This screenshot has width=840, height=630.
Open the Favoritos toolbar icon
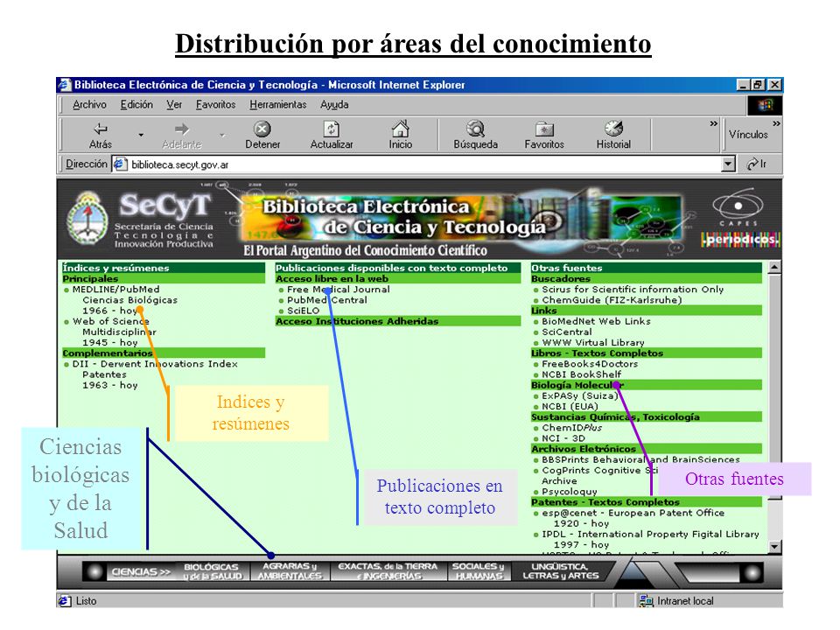tap(543, 129)
